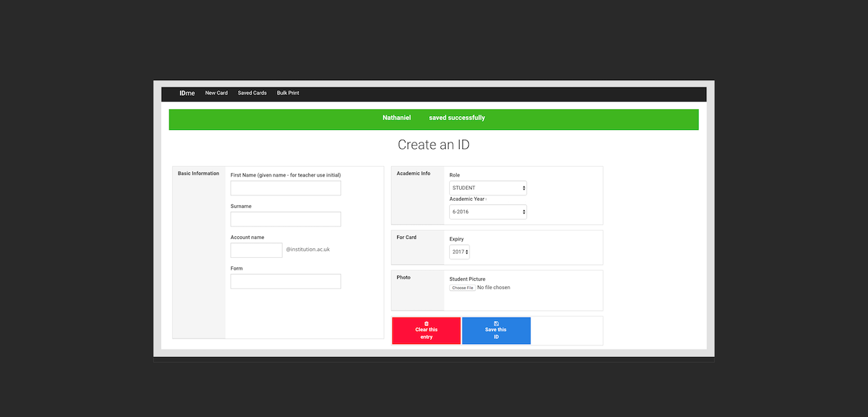The width and height of the screenshot is (868, 417).
Task: Click the trash icon on Clear button
Action: pyautogui.click(x=426, y=323)
